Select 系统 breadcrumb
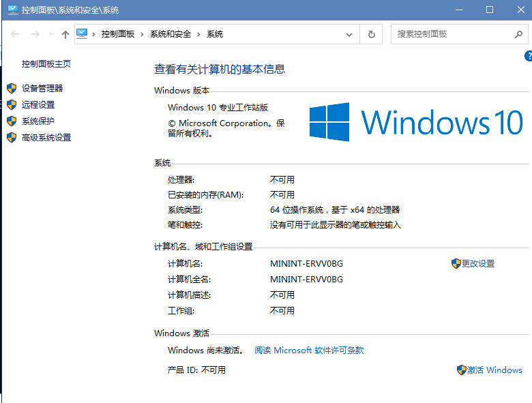This screenshot has width=532, height=403. 215,34
